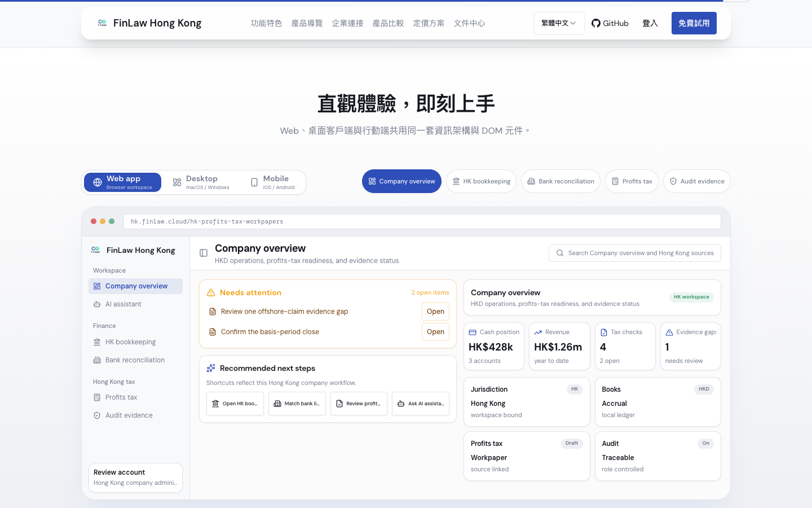Click the Jurisdiction Hong Kong card
The width and height of the screenshot is (812, 508).
click(x=527, y=402)
